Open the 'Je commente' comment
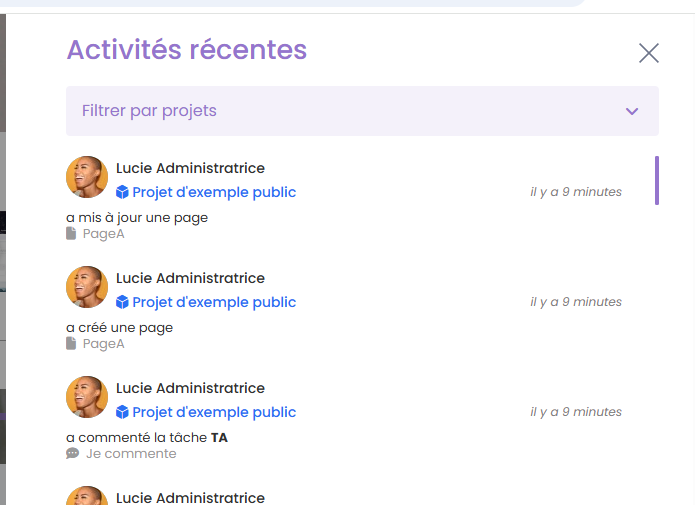The image size is (695, 505). pyautogui.click(x=131, y=454)
